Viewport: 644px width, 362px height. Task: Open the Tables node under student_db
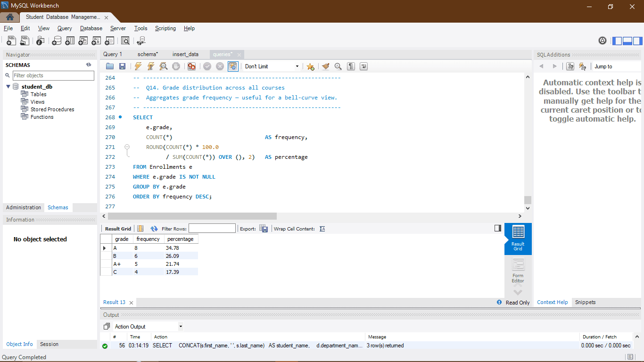38,94
